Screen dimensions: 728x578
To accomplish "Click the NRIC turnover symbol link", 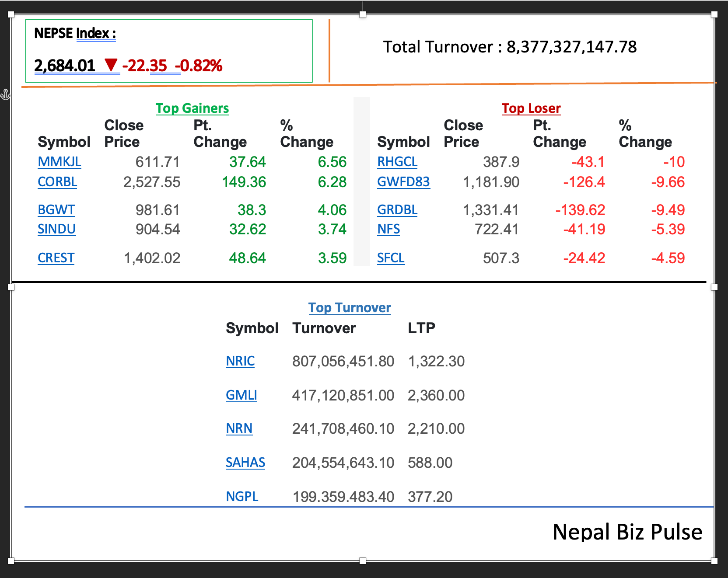I will [240, 361].
